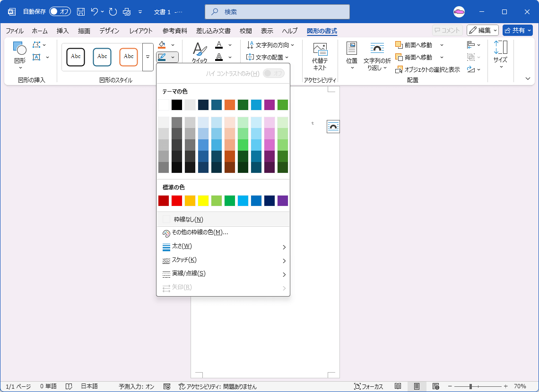Image resolution: width=539 pixels, height=392 pixels.
Task: Click Focus (フォーカス) mode in status bar
Action: [369, 386]
